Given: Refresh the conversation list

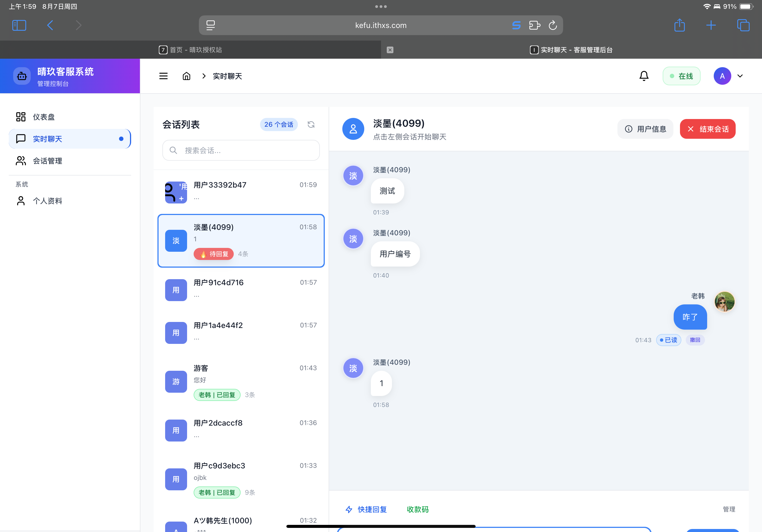Looking at the screenshot, I should click(x=311, y=124).
